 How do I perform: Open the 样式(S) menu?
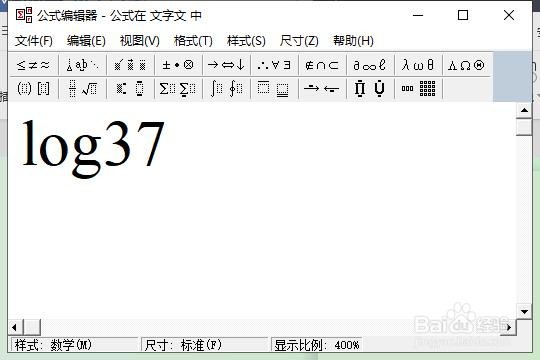point(246,41)
